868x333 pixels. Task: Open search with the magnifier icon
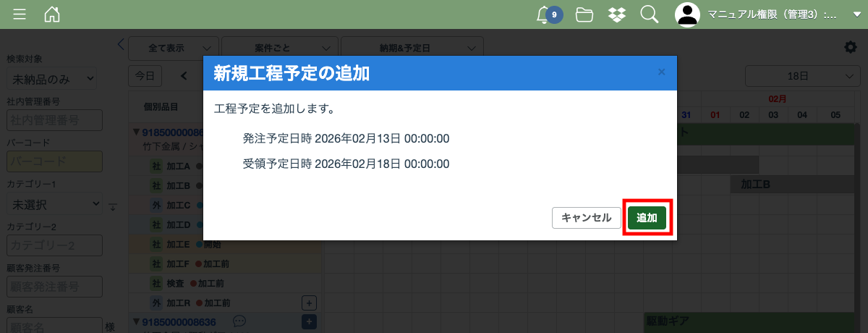(649, 14)
